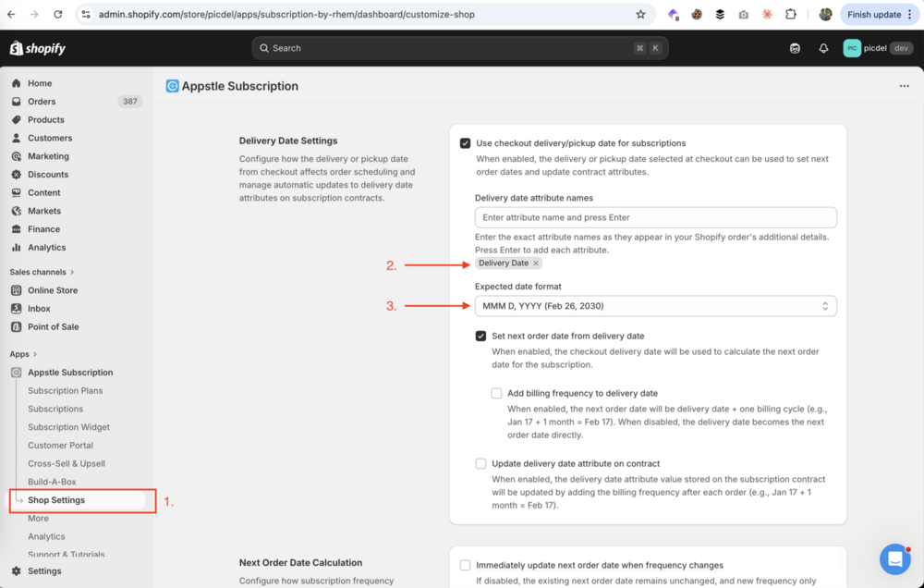Viewport: 924px width, 588px height.
Task: Toggle Use checkout delivery/pickup date checkbox
Action: point(465,143)
